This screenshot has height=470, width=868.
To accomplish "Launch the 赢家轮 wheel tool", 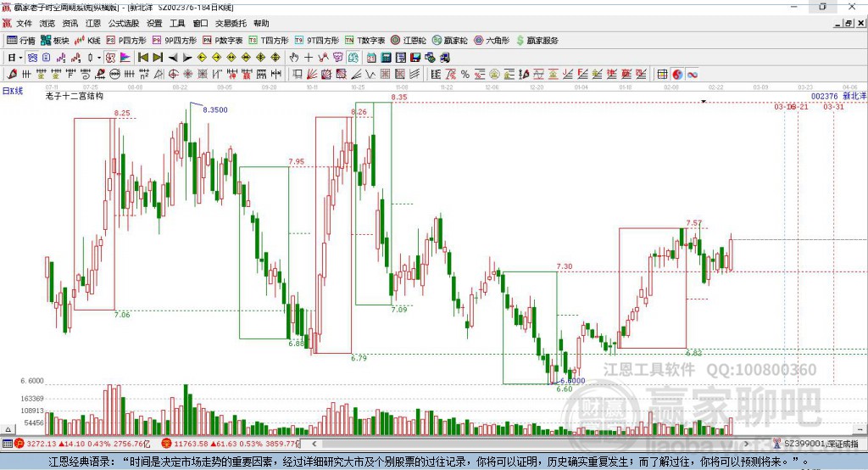I will tap(449, 41).
